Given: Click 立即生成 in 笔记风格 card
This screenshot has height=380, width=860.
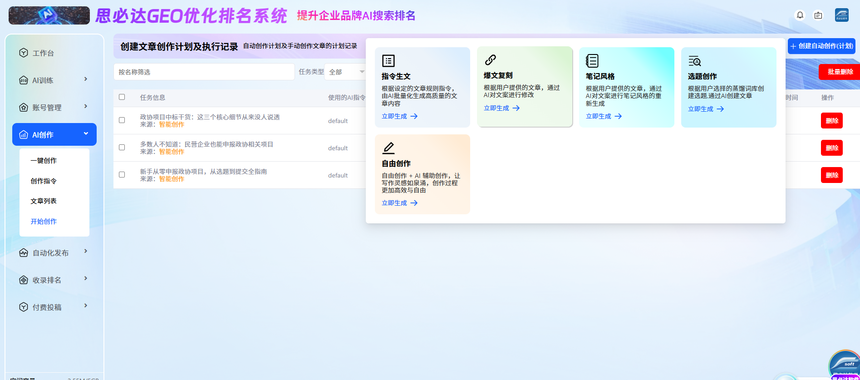Looking at the screenshot, I should click(604, 116).
